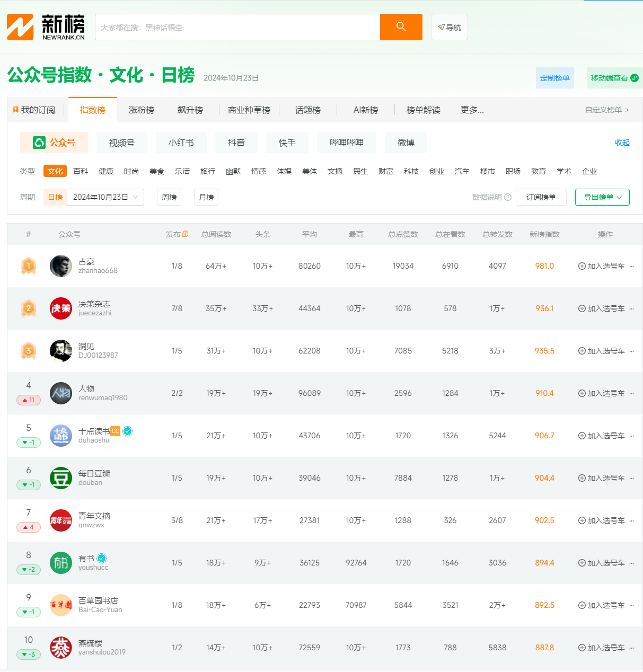
Task: Choose the 财富 category filter
Action: (386, 171)
